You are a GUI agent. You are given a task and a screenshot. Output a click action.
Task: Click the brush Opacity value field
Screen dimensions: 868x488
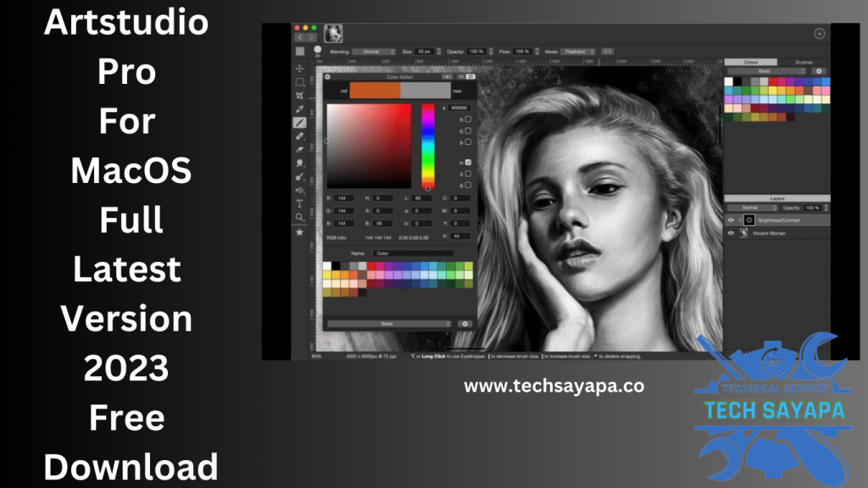476,52
